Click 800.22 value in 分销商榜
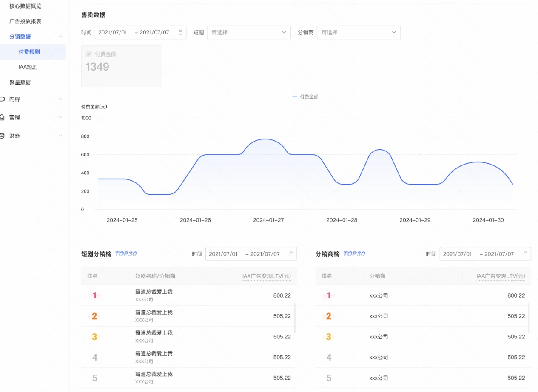This screenshot has width=538, height=392. (516, 295)
